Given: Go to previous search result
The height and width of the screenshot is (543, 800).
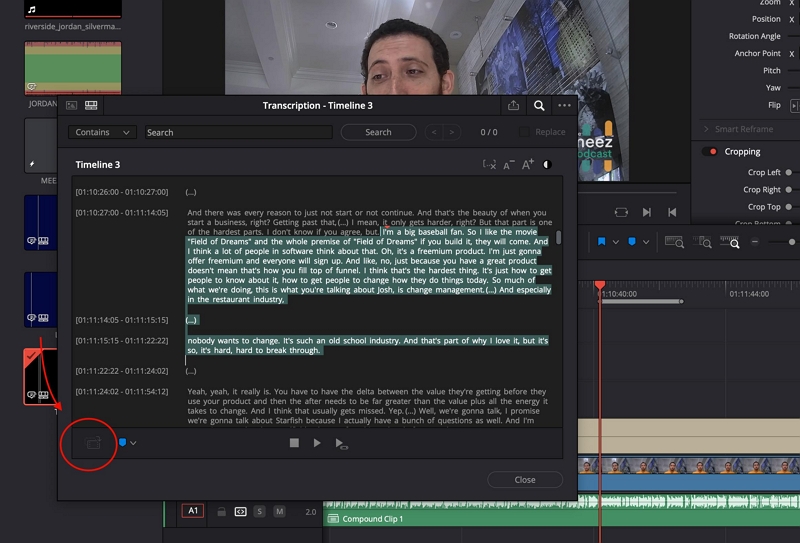Looking at the screenshot, I should (x=434, y=132).
